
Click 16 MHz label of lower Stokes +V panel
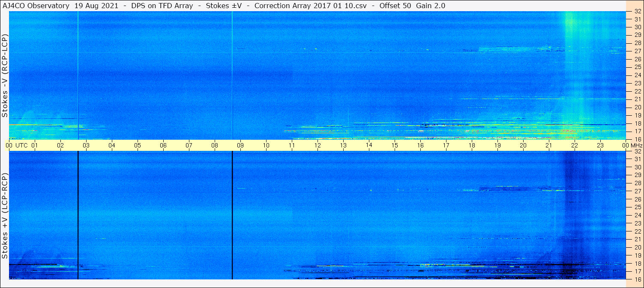(x=638, y=279)
